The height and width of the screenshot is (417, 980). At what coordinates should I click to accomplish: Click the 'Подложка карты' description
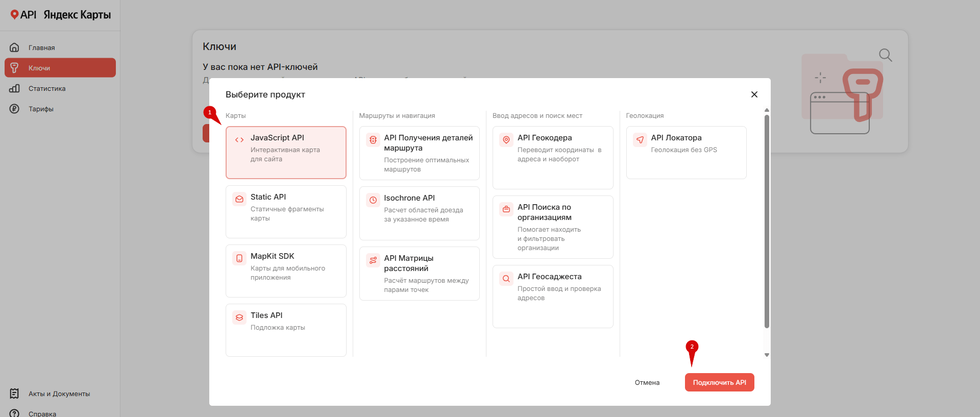coord(278,328)
